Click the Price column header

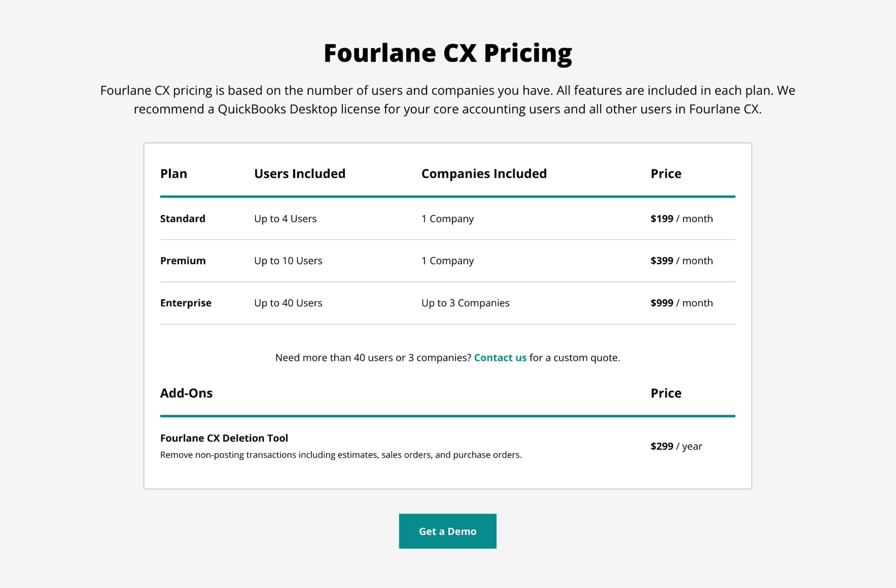[665, 174]
